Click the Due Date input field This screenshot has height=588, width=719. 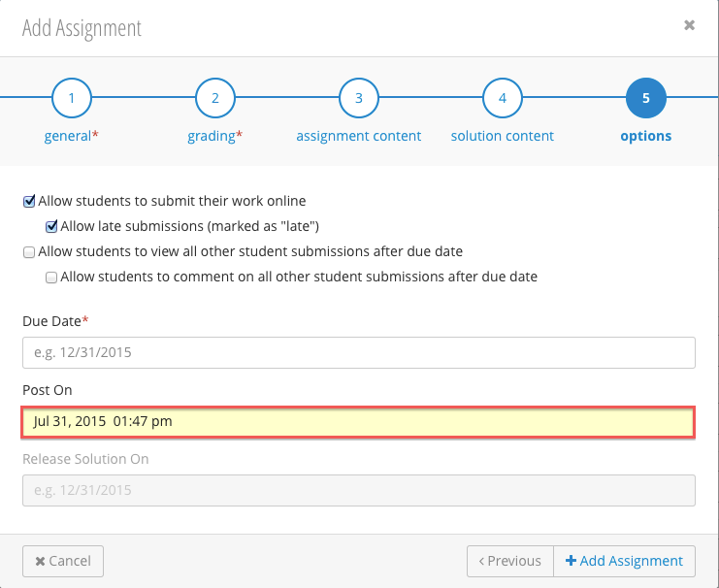[359, 353]
